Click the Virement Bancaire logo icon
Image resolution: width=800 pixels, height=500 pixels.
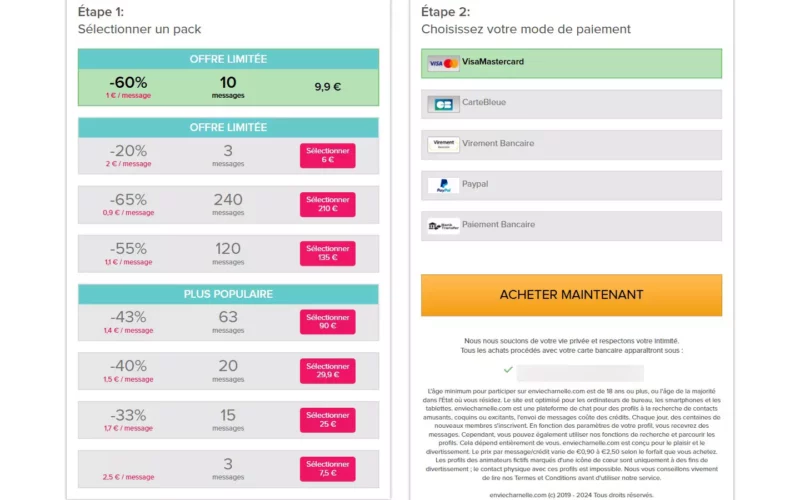(x=443, y=145)
